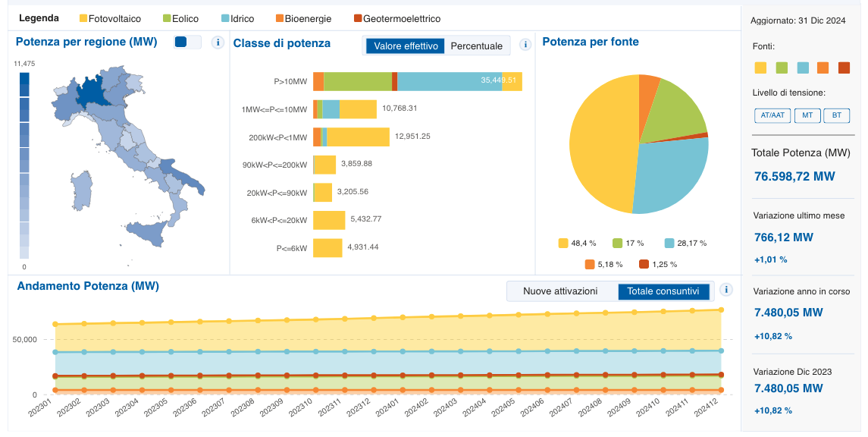868x437 pixels.
Task: Select the Totale consuntivi tab
Action: (663, 291)
